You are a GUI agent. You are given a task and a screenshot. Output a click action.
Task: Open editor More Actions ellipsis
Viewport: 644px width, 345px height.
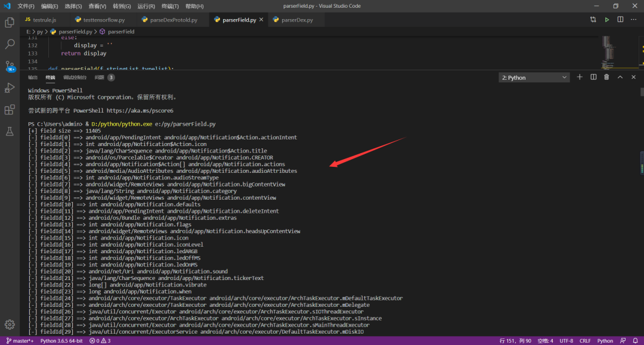634,20
